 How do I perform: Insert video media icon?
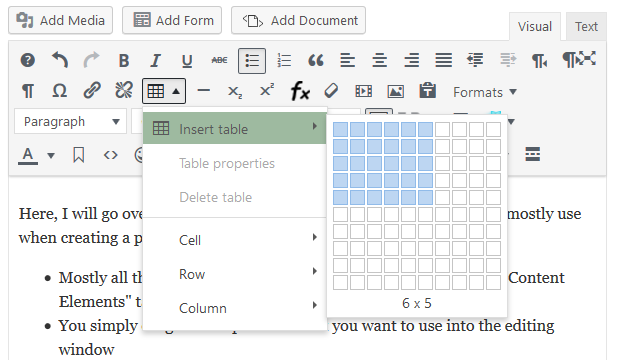[364, 91]
